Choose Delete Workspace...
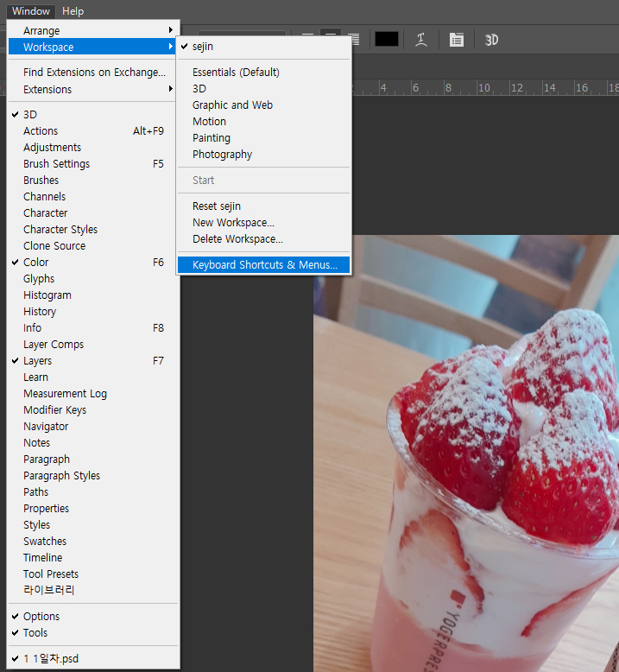The height and width of the screenshot is (672, 619). (264, 238)
